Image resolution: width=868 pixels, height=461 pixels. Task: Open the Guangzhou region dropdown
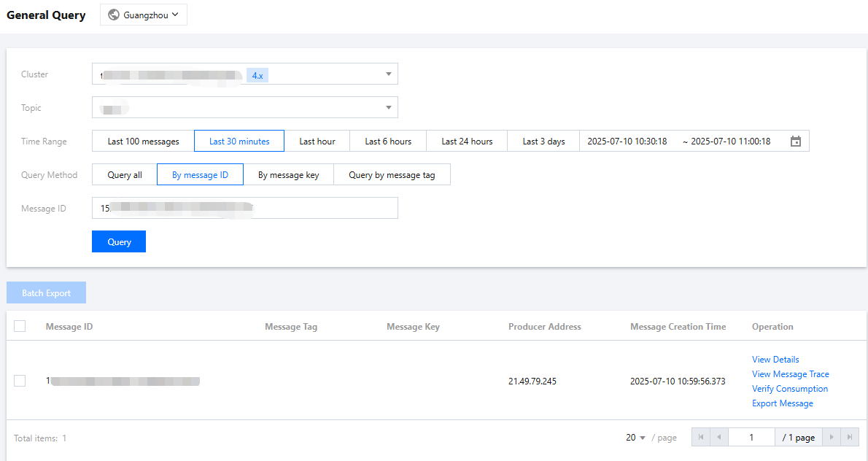[144, 15]
